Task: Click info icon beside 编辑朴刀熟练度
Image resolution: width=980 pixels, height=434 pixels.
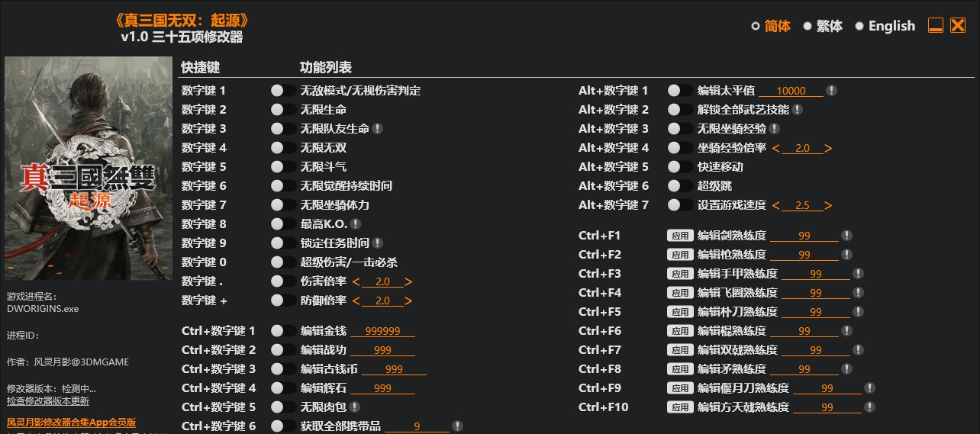Action: [x=858, y=312]
